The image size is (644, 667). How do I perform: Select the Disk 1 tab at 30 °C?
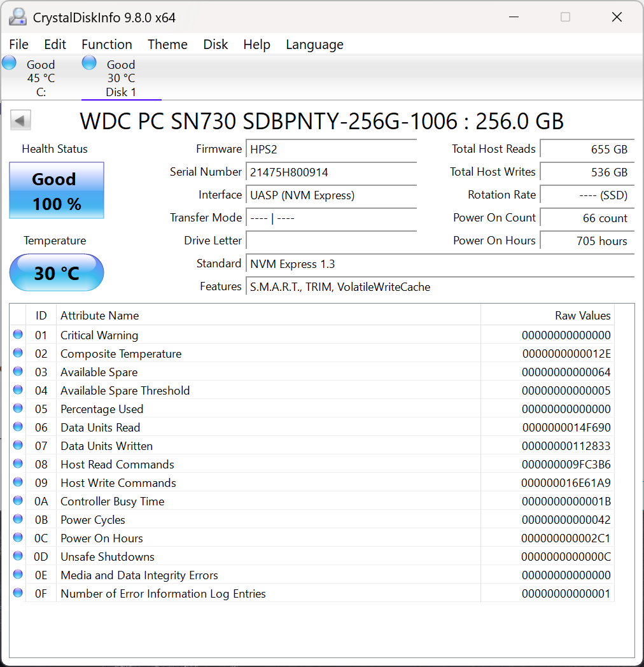[122, 78]
